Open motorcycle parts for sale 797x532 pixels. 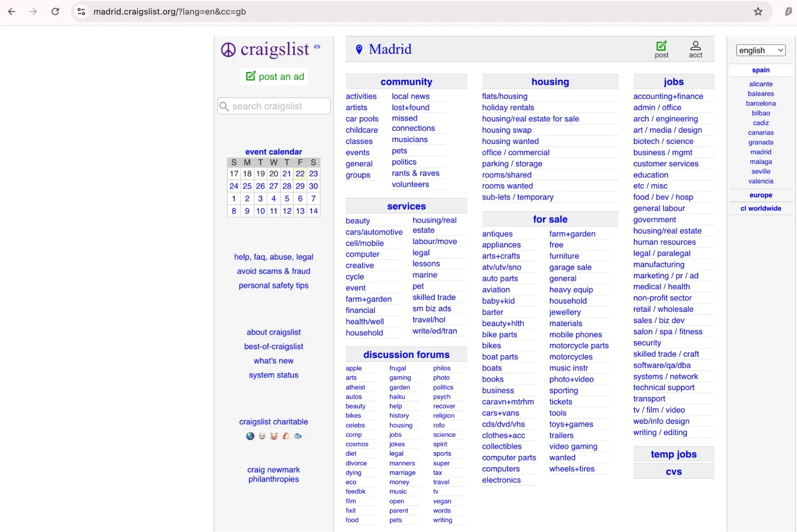tap(579, 346)
